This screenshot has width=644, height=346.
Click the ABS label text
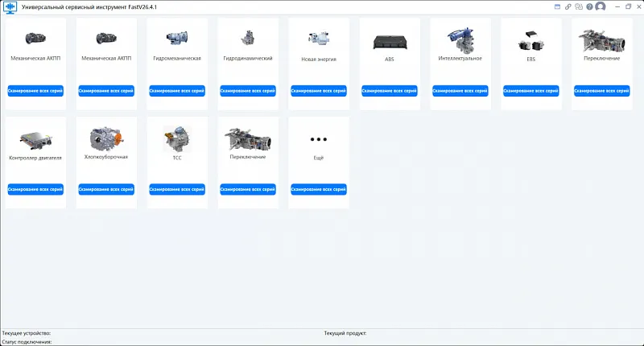pyautogui.click(x=390, y=59)
